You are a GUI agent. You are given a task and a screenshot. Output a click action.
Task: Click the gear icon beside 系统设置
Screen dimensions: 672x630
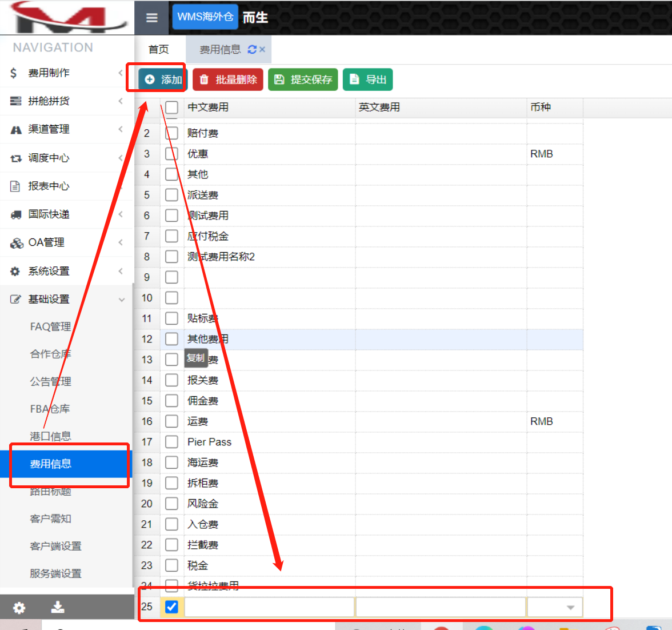click(15, 272)
